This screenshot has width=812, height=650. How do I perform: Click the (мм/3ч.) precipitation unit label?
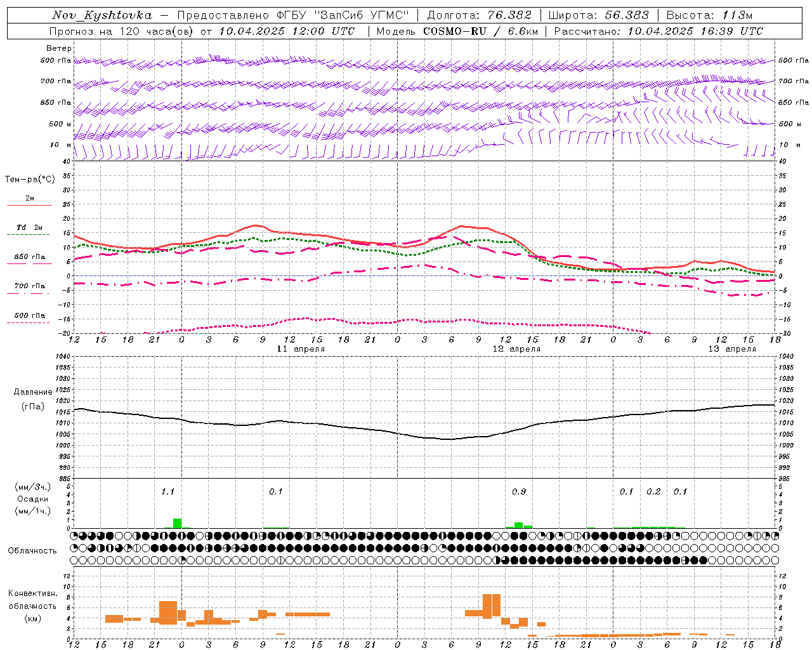tap(33, 487)
